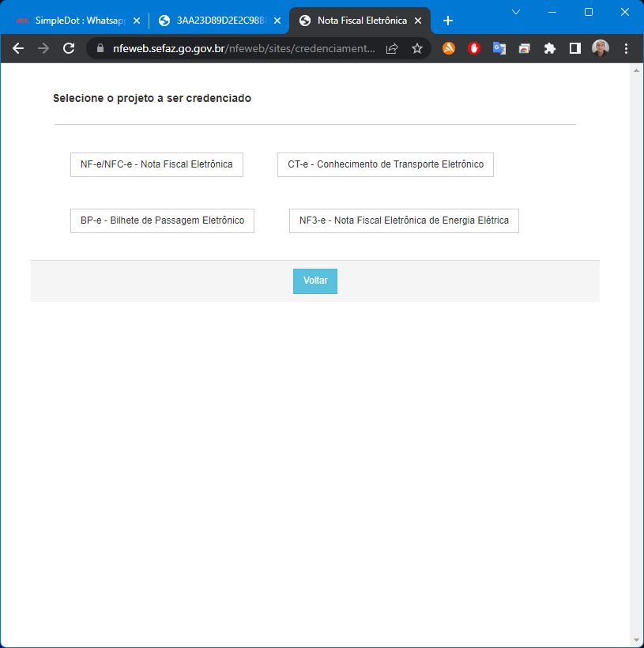Choose CT-e Conhecimento de Transporte Eletrônico

pos(385,164)
